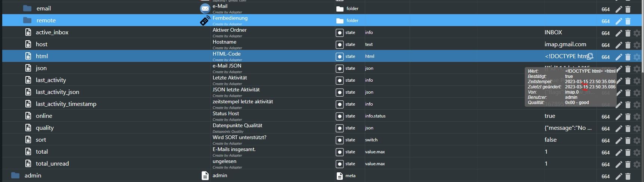The width and height of the screenshot is (644, 182).
Task: Select the host tree entry
Action: click(41, 44)
